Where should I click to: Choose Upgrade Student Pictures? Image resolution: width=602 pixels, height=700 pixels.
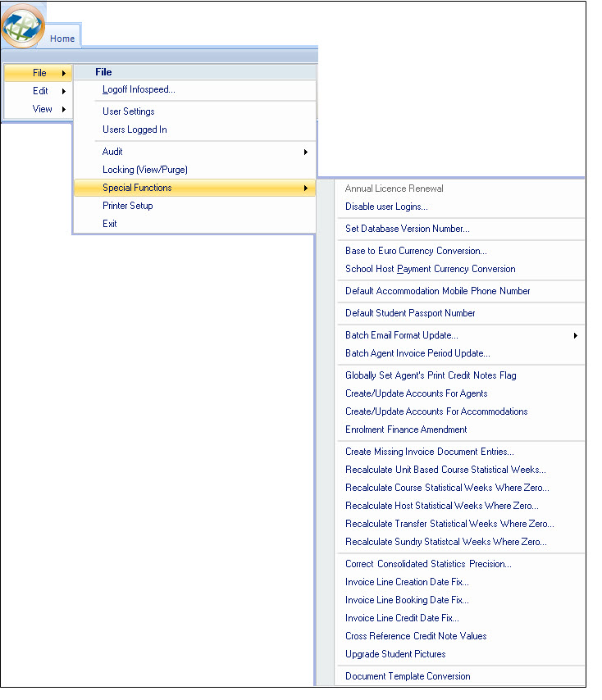pyautogui.click(x=395, y=654)
